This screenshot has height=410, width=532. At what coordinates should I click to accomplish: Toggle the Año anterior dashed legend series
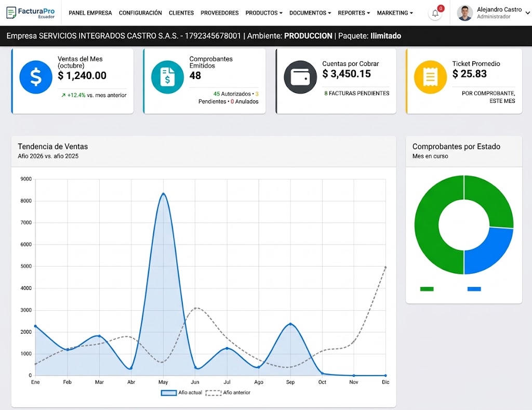pyautogui.click(x=228, y=393)
